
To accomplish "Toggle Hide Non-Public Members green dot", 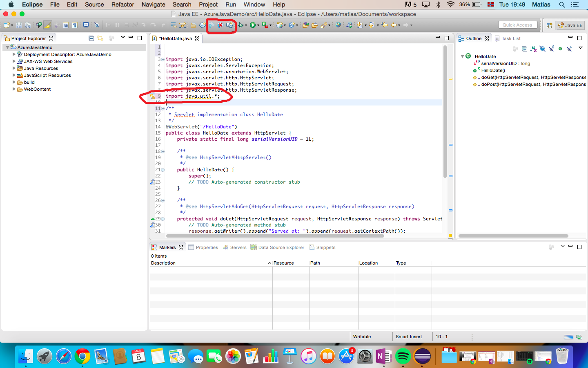I will click(560, 49).
